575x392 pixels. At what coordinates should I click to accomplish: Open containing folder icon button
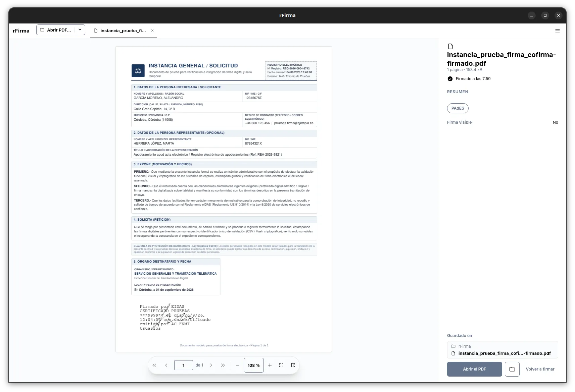point(512,369)
